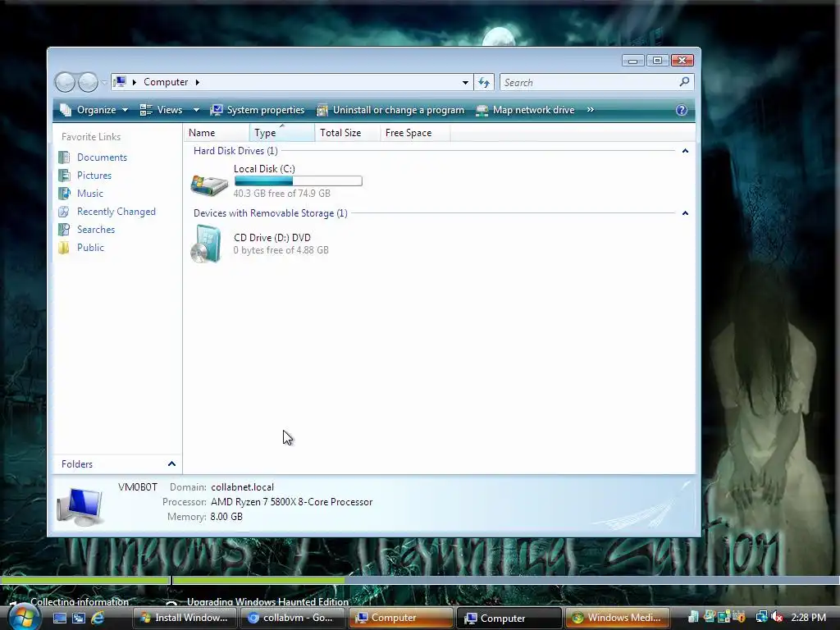Click the Hard Disk Drives (1) group header

pyautogui.click(x=235, y=151)
